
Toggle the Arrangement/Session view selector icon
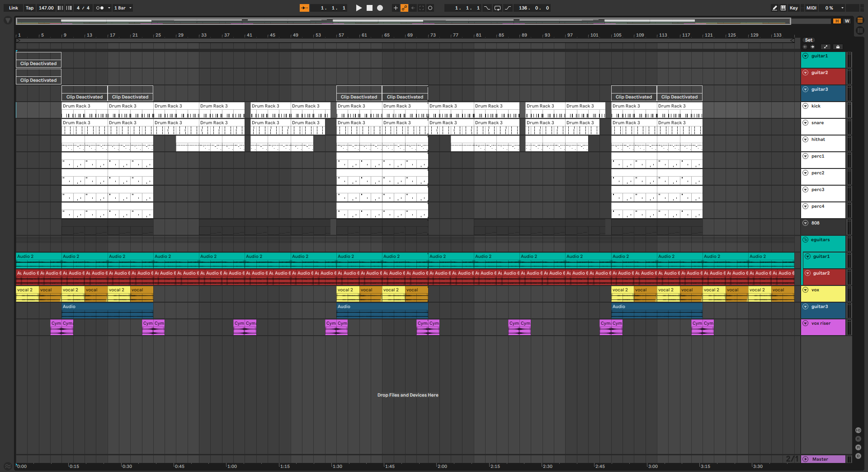(860, 20)
